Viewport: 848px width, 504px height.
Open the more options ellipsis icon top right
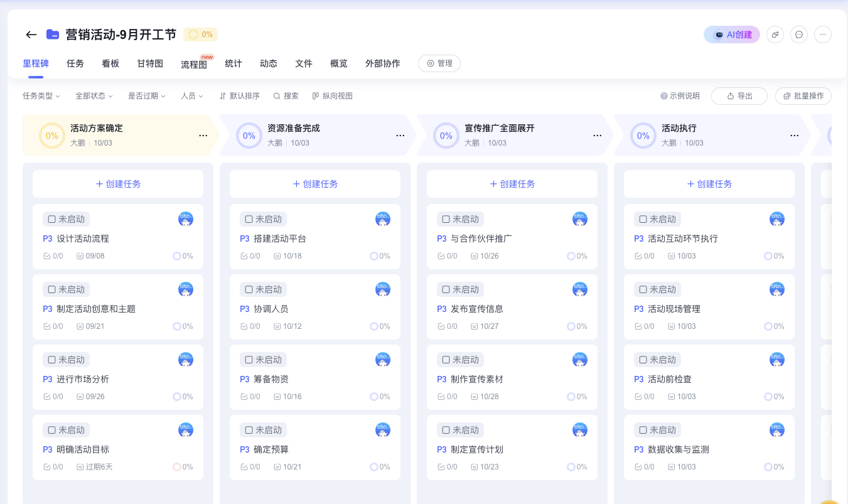pyautogui.click(x=822, y=35)
